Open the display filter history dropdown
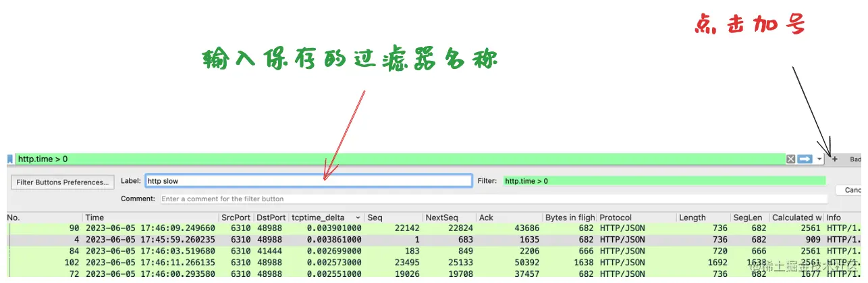 tap(819, 159)
